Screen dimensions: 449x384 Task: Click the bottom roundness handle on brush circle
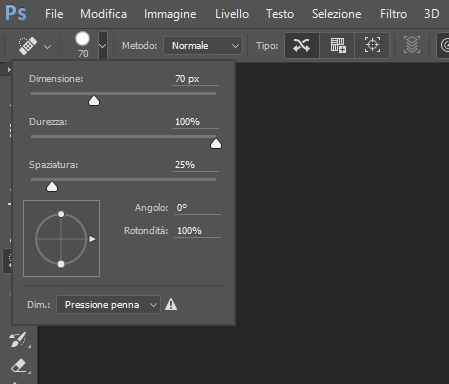(61, 264)
